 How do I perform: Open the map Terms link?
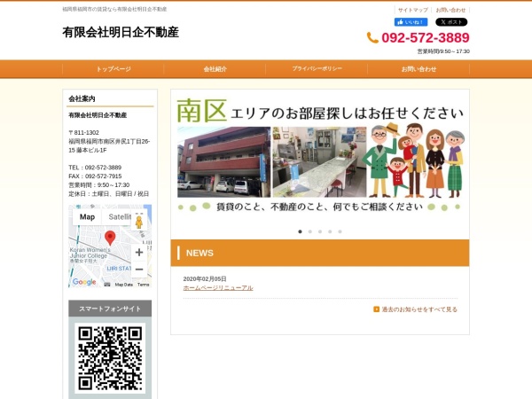[x=143, y=285]
